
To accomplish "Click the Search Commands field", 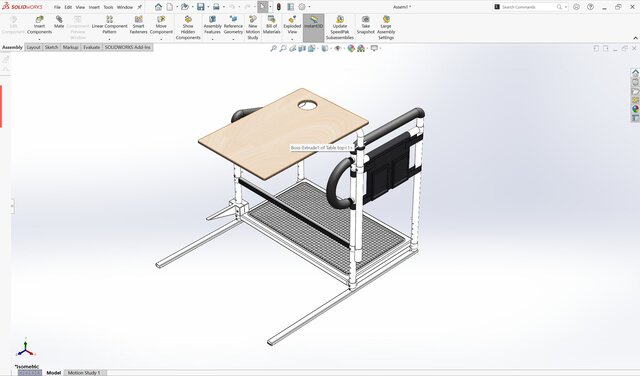I will point(530,7).
